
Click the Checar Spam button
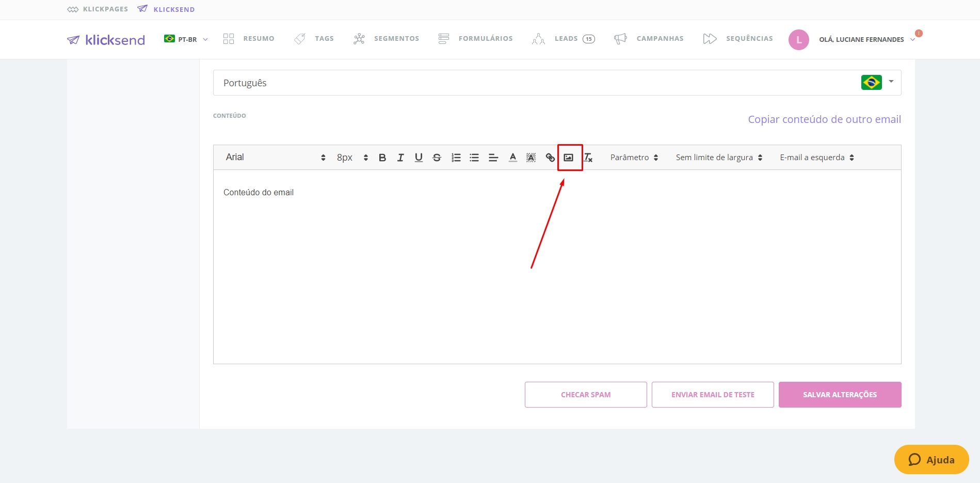(586, 395)
